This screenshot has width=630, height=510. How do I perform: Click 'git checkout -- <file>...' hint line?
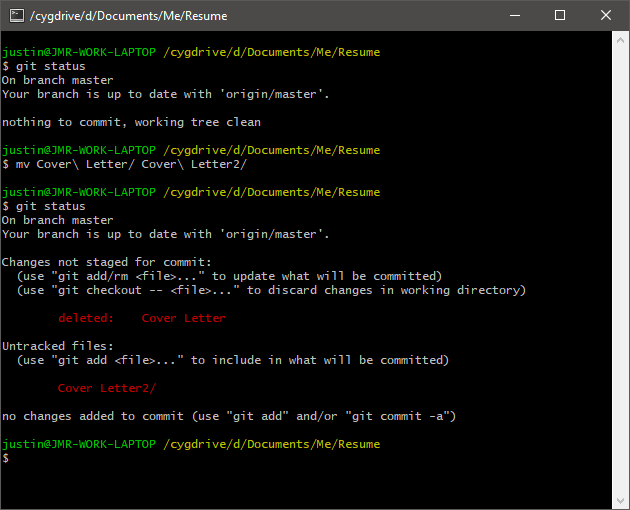(272, 290)
